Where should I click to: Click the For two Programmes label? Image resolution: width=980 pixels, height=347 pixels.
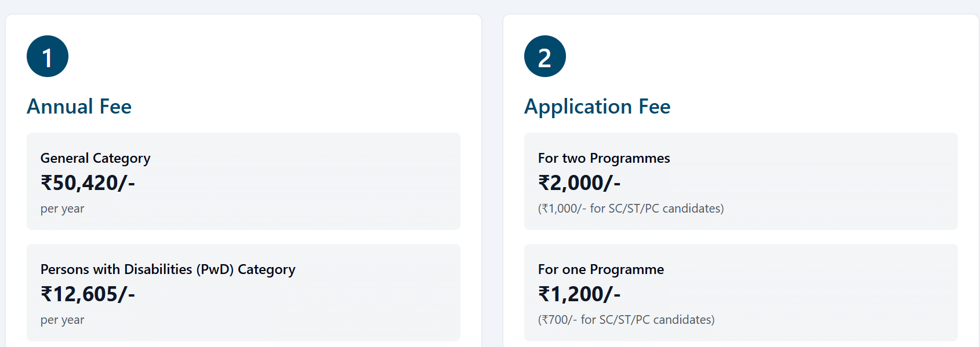point(604,158)
